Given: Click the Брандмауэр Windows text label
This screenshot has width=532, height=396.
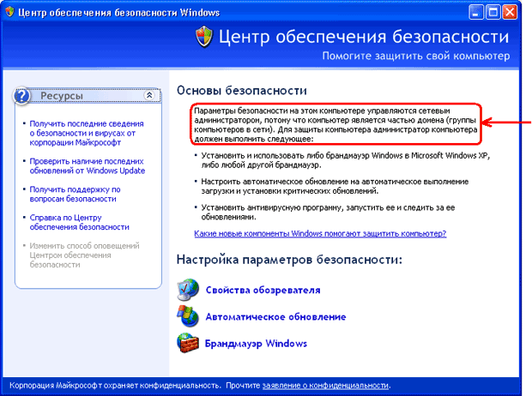Looking at the screenshot, I should [x=256, y=344].
